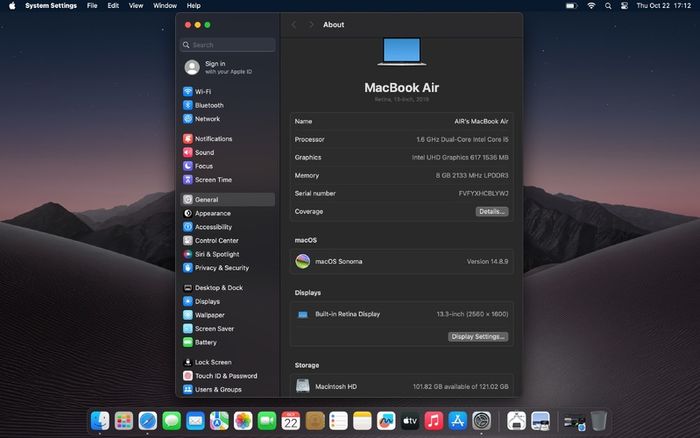
Task: Click the Built-in Retina Display row
Action: (401, 314)
